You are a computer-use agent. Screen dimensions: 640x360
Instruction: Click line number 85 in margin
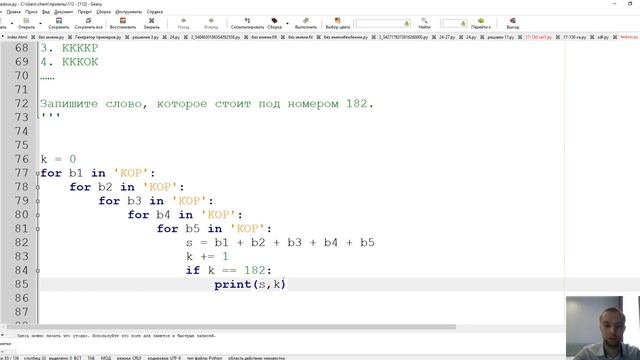pyautogui.click(x=22, y=284)
